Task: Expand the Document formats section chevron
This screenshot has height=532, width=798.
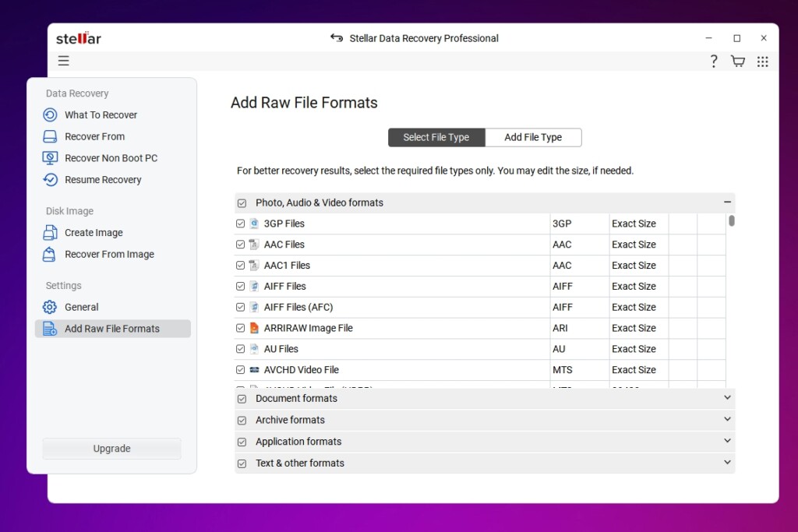Action: (727, 397)
